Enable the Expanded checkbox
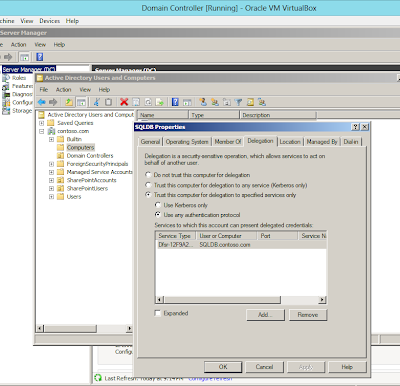Viewport: 400px width, 386px height. (158, 313)
